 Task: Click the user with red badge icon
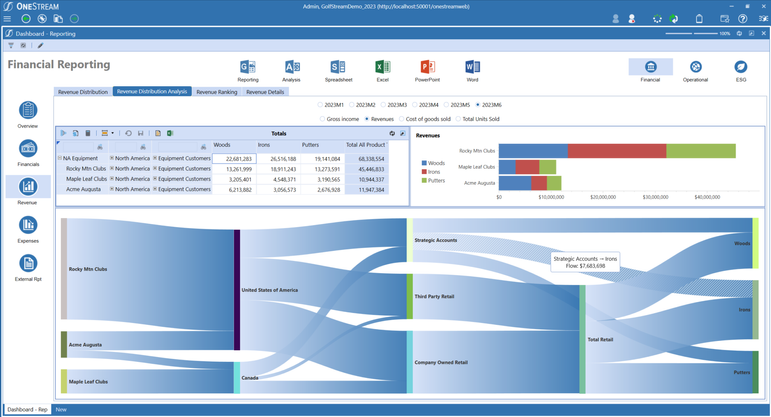(632, 19)
